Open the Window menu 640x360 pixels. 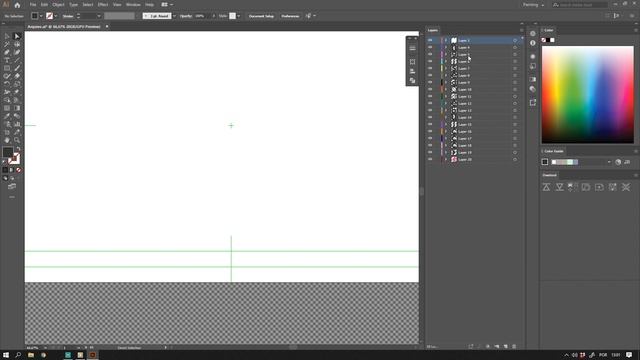click(133, 4)
